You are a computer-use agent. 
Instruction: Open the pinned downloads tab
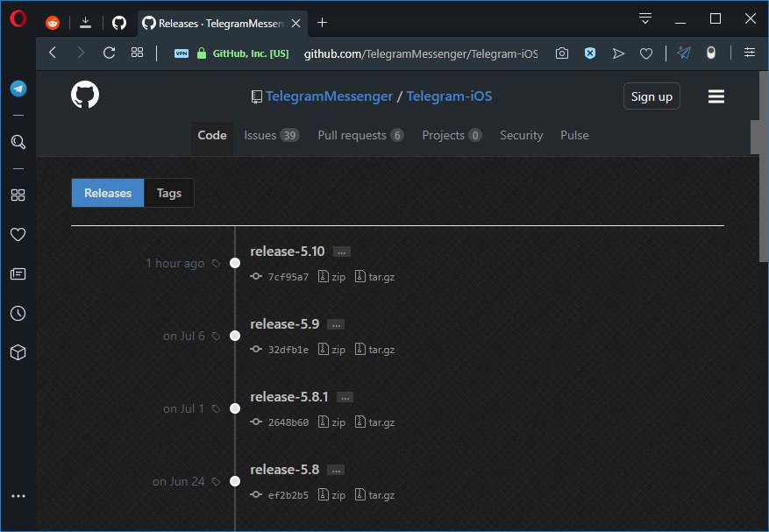pos(85,22)
